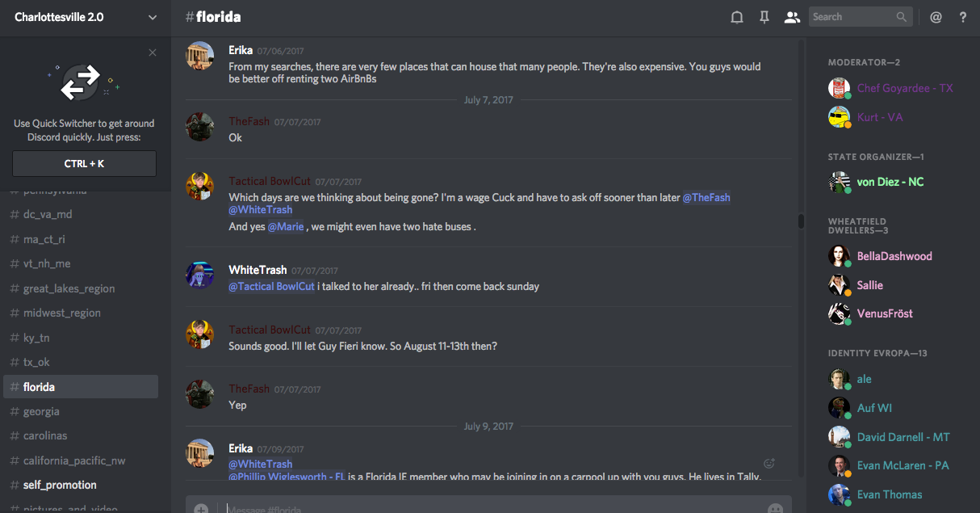Toggle the member list panel
This screenshot has width=980, height=513.
click(792, 17)
